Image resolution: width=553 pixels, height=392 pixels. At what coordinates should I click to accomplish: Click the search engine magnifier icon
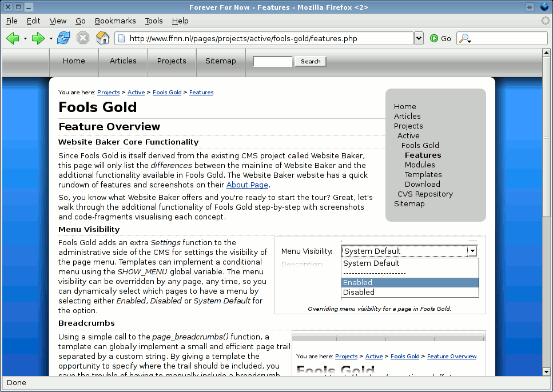click(464, 38)
